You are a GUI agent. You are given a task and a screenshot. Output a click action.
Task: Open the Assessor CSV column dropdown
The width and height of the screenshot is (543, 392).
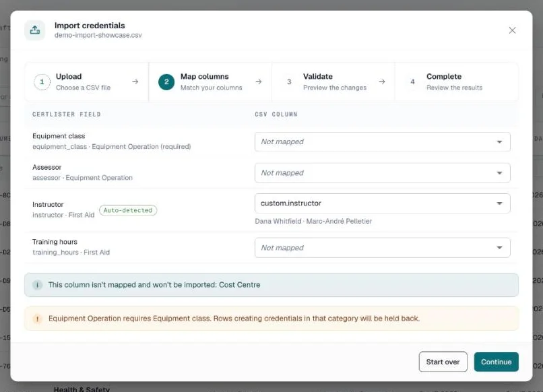pyautogui.click(x=382, y=173)
